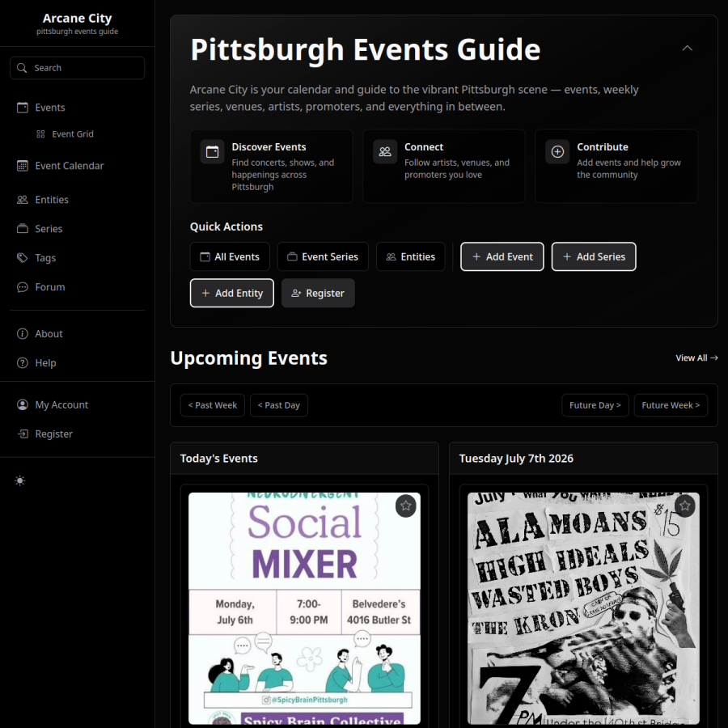The height and width of the screenshot is (728, 728).
Task: Advance with Future Week button
Action: (671, 405)
